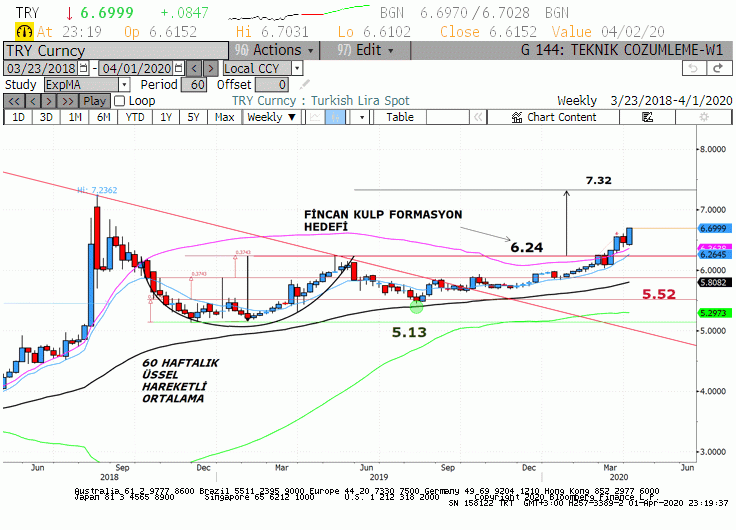This screenshot has width=736, height=530.
Task: Open the Actions menu
Action: pos(275,50)
